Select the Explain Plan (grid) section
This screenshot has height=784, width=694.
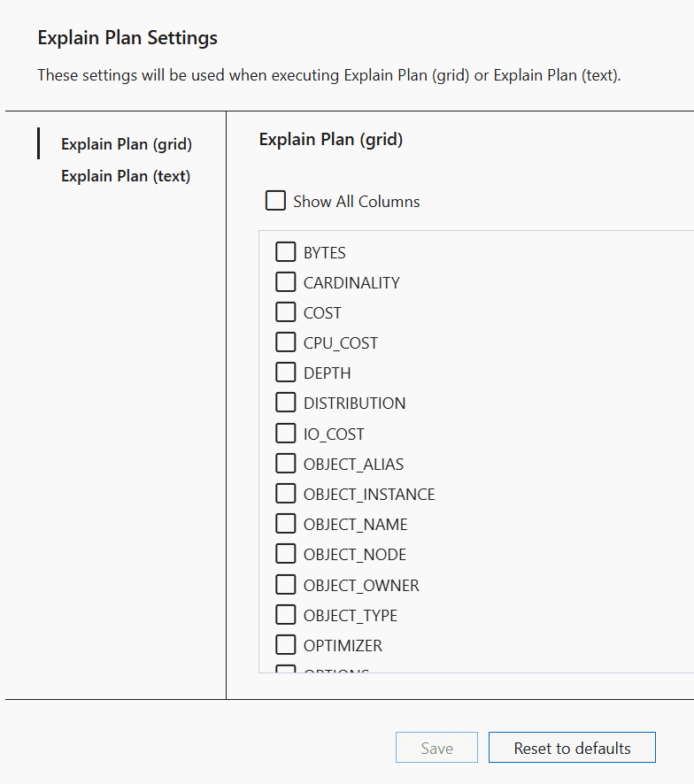[x=126, y=143]
